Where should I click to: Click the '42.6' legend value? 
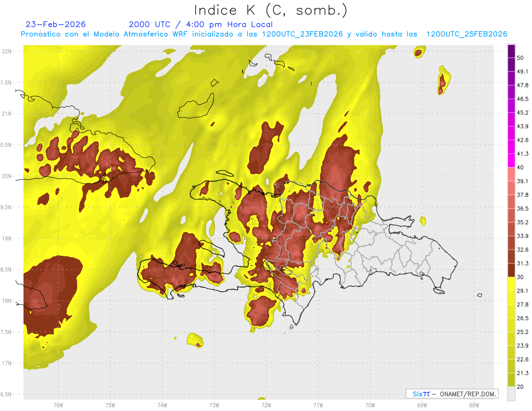tap(522, 140)
